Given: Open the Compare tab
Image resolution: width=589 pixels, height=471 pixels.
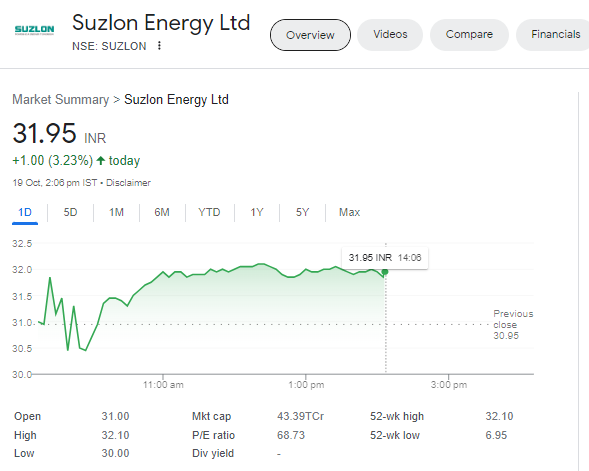Looking at the screenshot, I should pyautogui.click(x=469, y=35).
